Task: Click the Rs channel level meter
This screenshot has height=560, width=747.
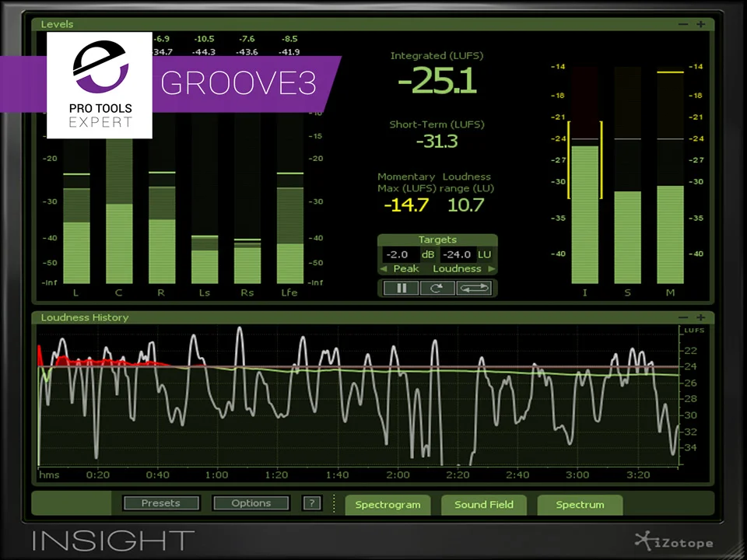Action: tap(247, 200)
